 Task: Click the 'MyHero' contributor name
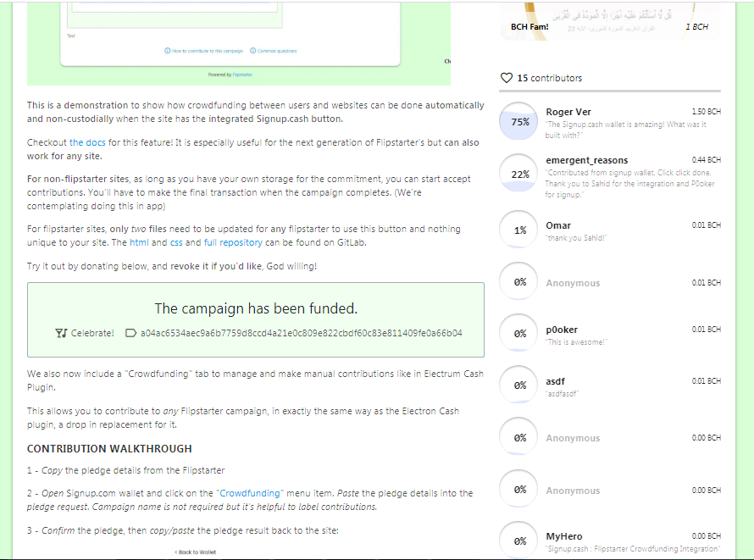point(564,536)
